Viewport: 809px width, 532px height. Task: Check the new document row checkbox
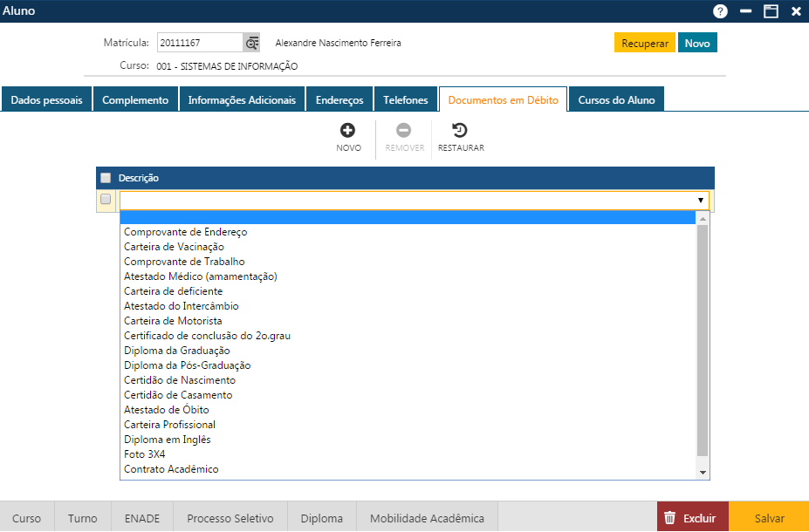pyautogui.click(x=106, y=200)
